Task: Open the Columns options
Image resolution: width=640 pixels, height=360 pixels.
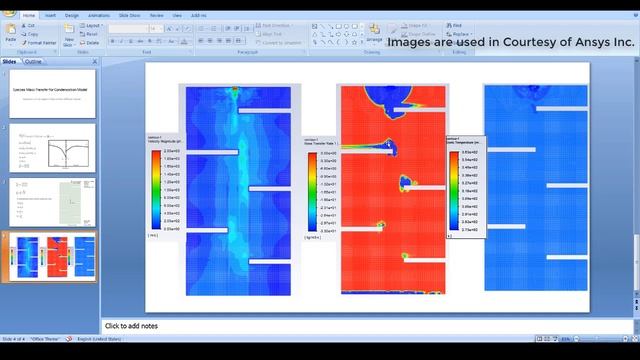Action: pyautogui.click(x=239, y=41)
